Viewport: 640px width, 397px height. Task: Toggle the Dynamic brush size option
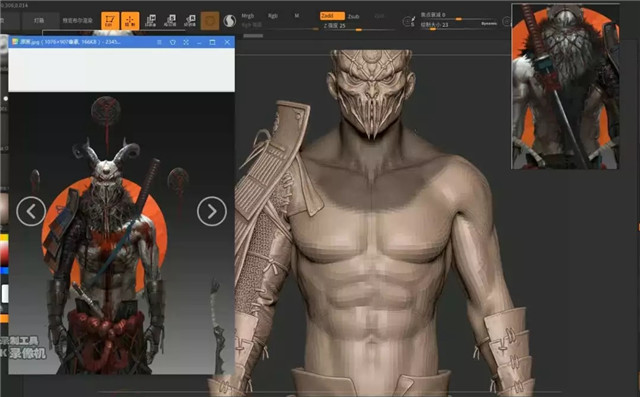(489, 24)
